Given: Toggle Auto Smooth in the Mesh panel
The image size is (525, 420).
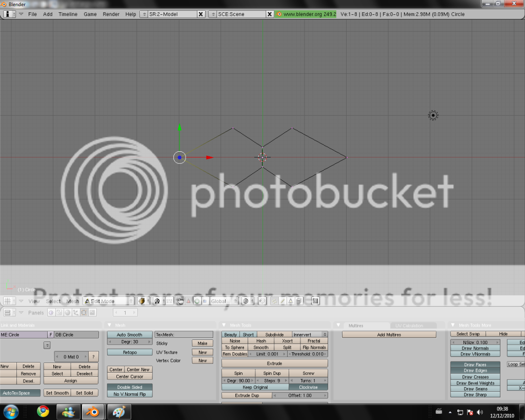Looking at the screenshot, I should tap(130, 334).
